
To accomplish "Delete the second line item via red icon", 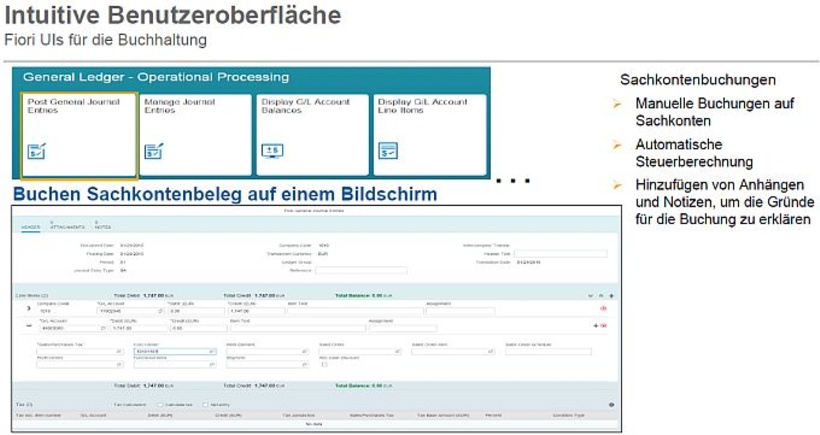I will pos(604,326).
